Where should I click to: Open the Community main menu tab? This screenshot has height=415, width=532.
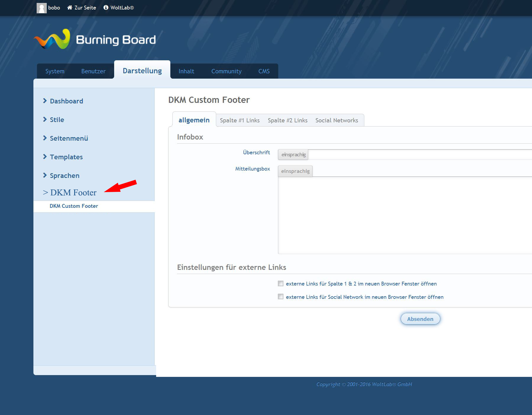tap(226, 71)
